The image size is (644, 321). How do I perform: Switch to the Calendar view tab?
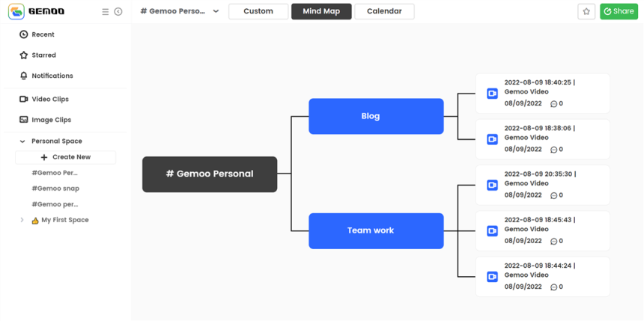click(384, 11)
